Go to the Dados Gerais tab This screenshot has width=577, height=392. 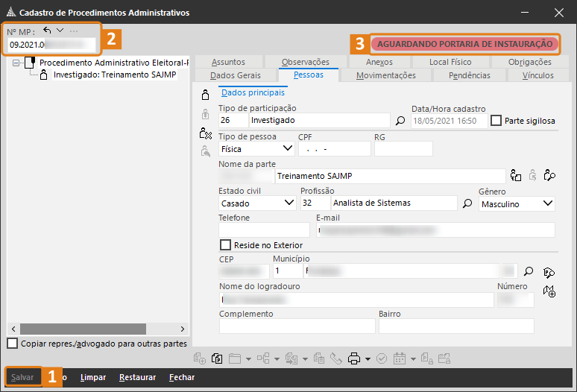click(x=236, y=75)
